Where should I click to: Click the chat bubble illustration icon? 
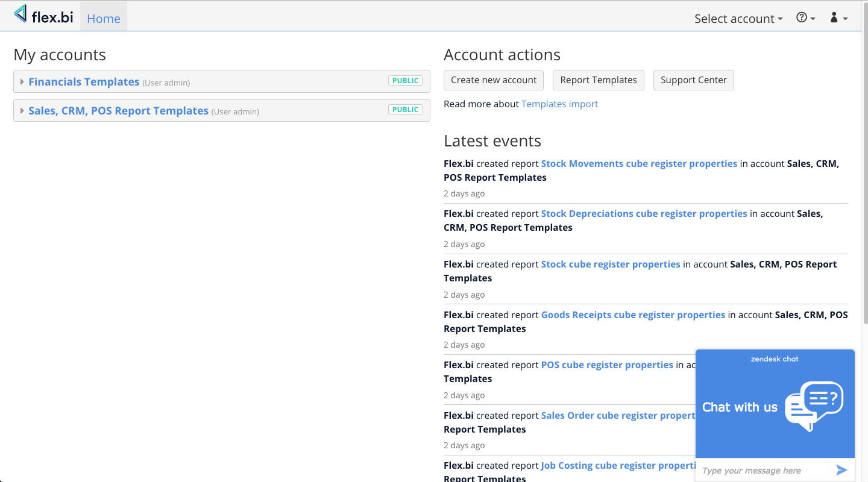[814, 405]
